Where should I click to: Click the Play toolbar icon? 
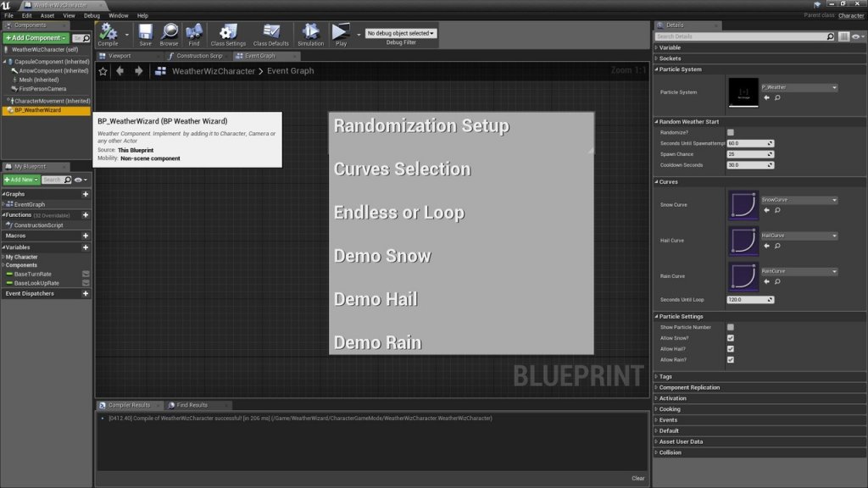(341, 34)
